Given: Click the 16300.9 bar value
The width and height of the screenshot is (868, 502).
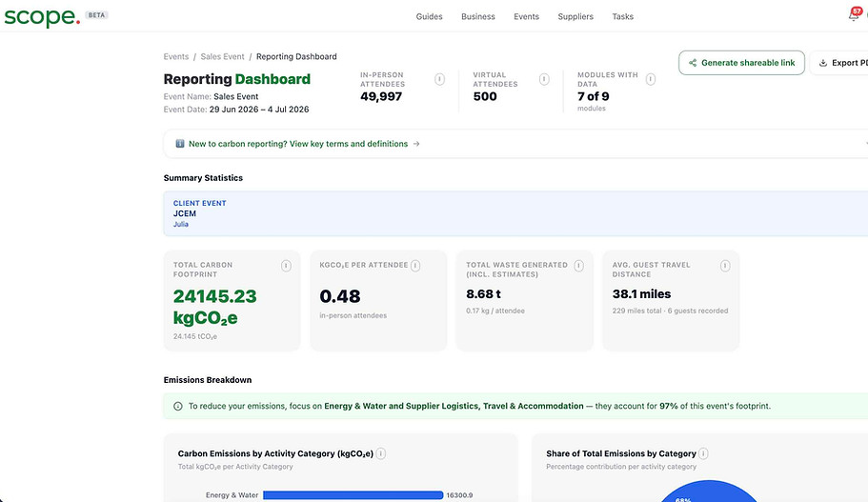Looking at the screenshot, I should (x=459, y=495).
